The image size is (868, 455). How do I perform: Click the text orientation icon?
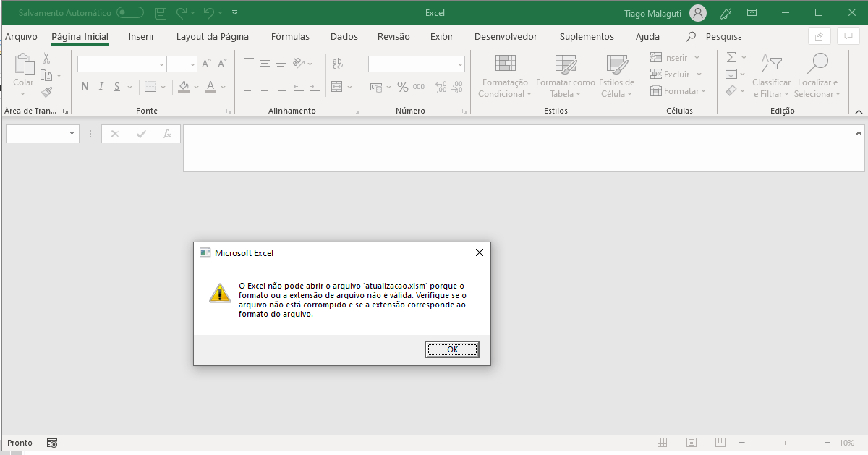298,64
